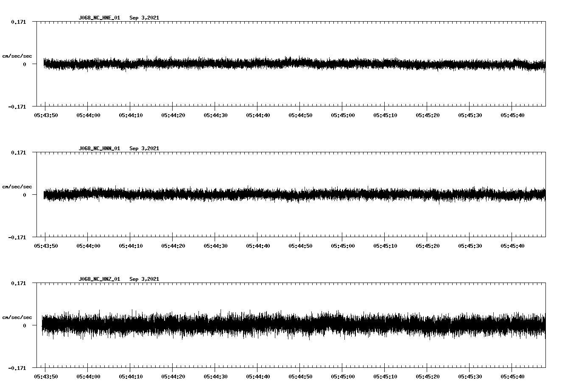Click the -0.171 lower limit on HNZ plot
This screenshot has width=576, height=392.
pos(17,368)
